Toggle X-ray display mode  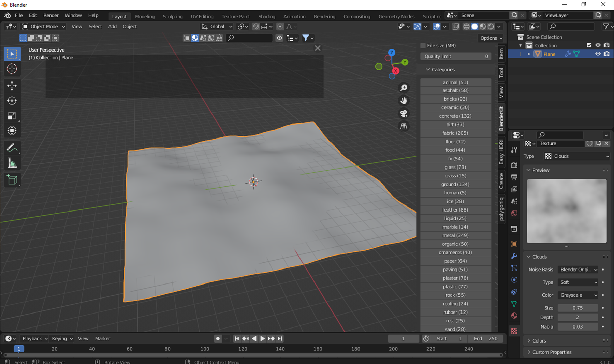tap(456, 26)
